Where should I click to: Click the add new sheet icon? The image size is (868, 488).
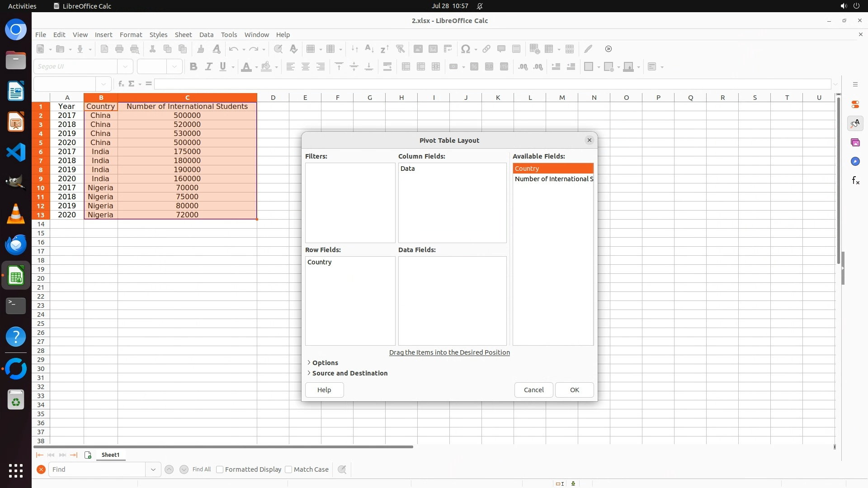click(x=88, y=455)
